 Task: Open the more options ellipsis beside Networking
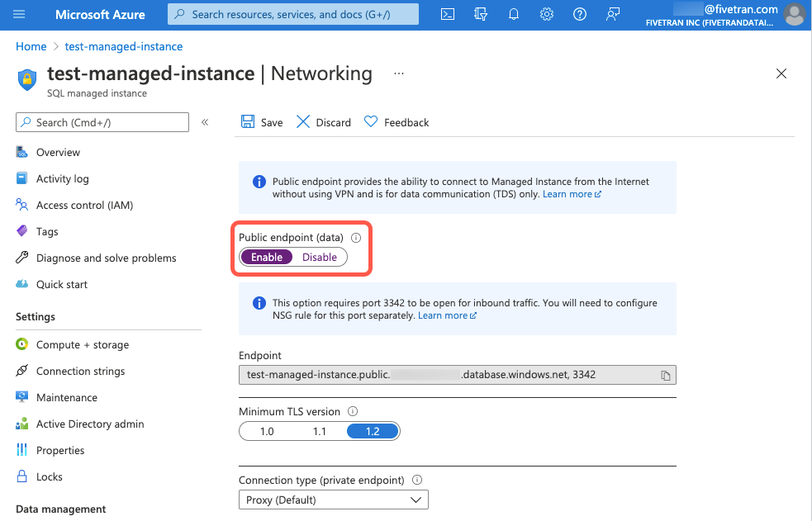tap(399, 73)
